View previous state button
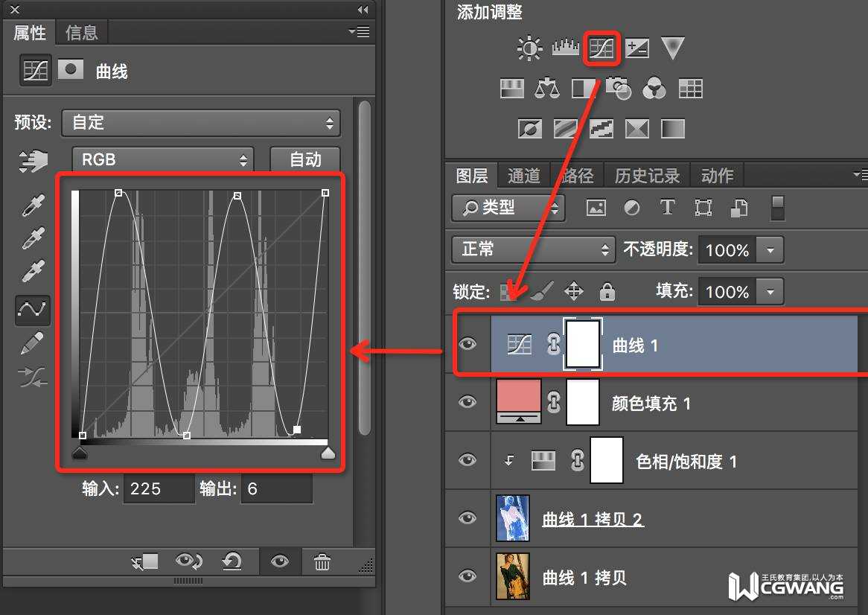 coord(189,562)
